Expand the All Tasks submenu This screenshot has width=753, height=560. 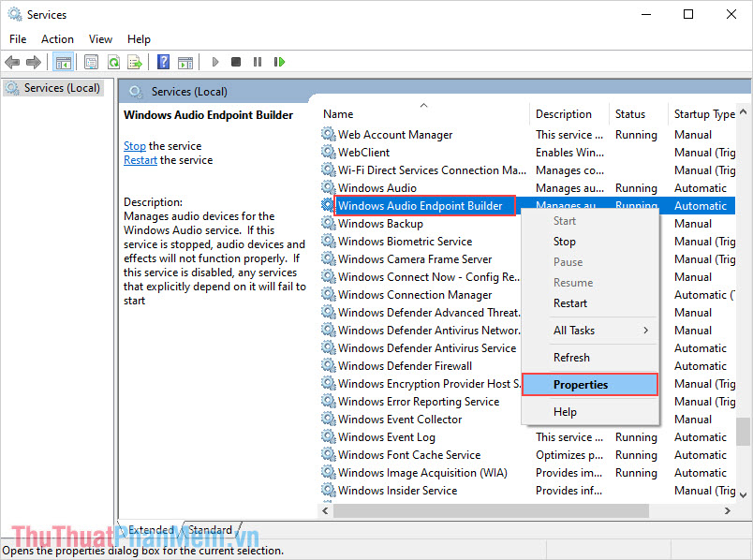[x=577, y=330]
